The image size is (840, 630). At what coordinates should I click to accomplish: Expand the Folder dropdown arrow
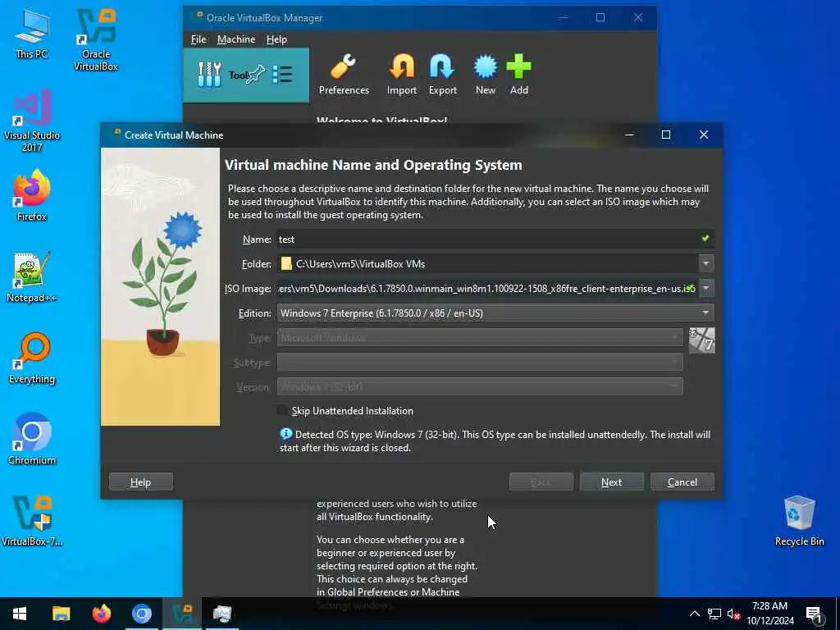[706, 263]
